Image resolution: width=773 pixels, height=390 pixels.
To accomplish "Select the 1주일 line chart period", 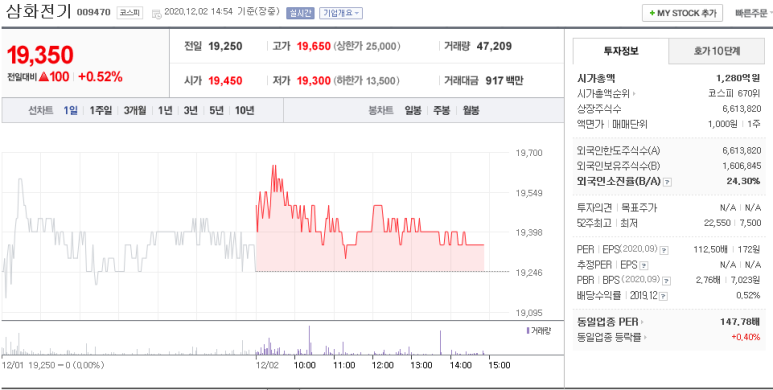I will (101, 110).
